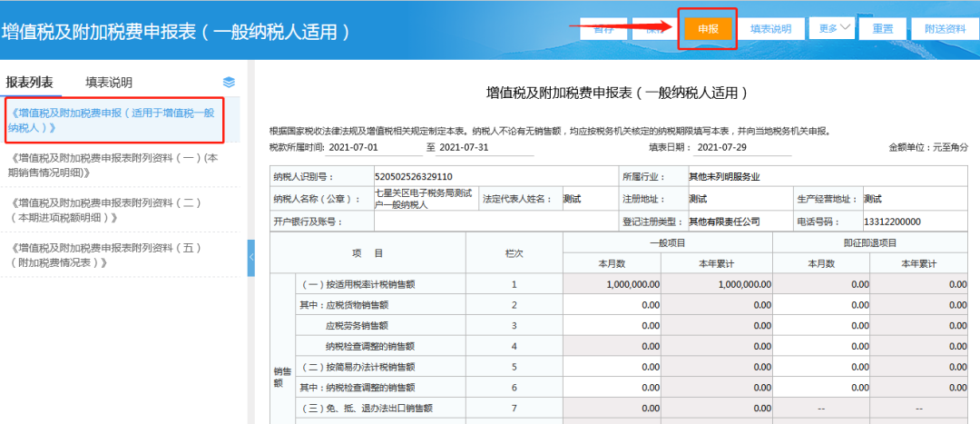This screenshot has width=980, height=424.
Task: Select 增值税及附加税费申报(适用于增值税一般纳税人) report
Action: pyautogui.click(x=113, y=120)
